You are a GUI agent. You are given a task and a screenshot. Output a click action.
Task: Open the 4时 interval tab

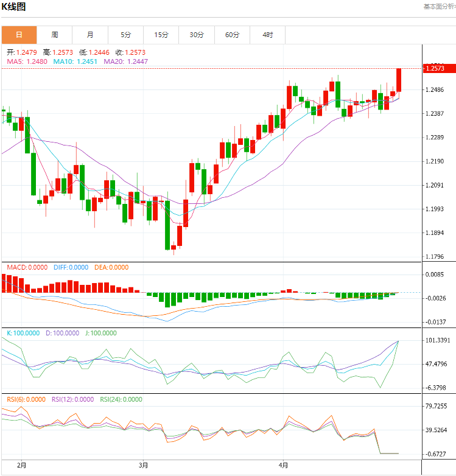(x=268, y=35)
